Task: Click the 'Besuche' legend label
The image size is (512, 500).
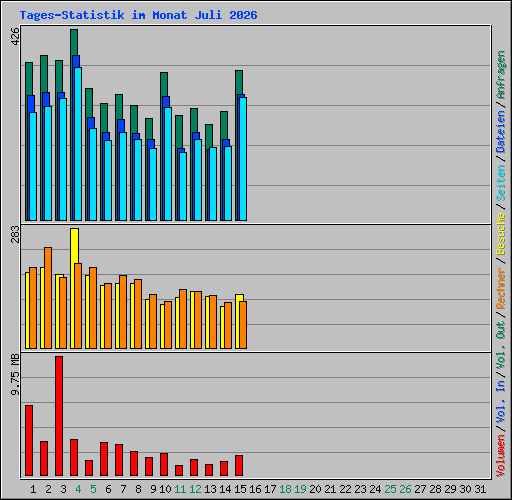Action: 501,234
